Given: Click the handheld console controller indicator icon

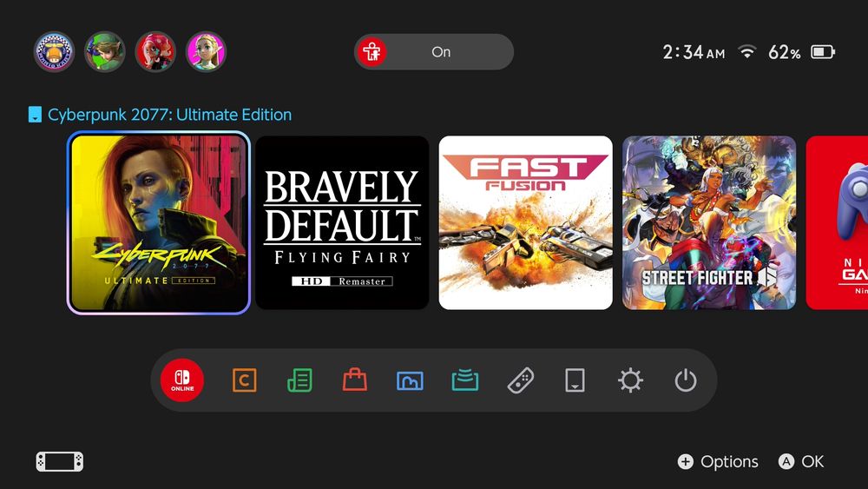Looking at the screenshot, I should [x=60, y=462].
